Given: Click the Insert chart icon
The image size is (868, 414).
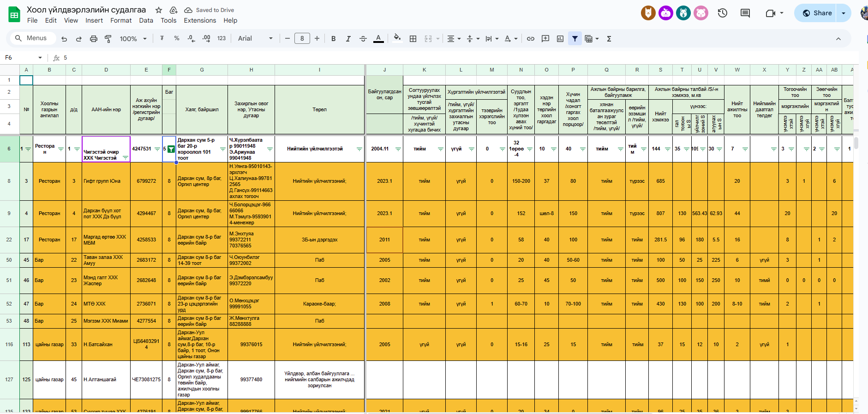Looking at the screenshot, I should point(560,39).
